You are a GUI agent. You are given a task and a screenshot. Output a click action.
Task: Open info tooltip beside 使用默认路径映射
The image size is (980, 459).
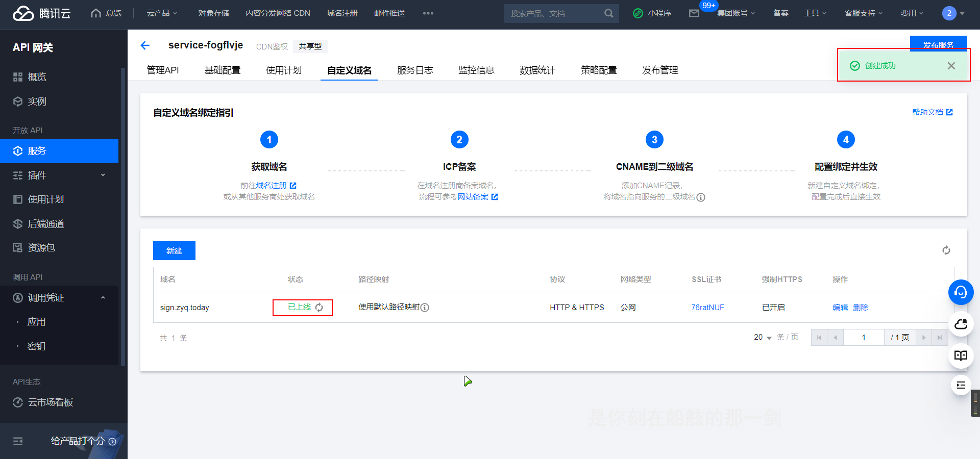(x=425, y=308)
